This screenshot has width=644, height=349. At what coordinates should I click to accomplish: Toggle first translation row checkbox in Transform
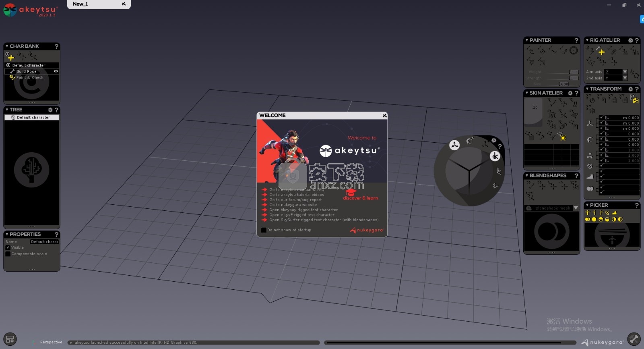pyautogui.click(x=601, y=118)
